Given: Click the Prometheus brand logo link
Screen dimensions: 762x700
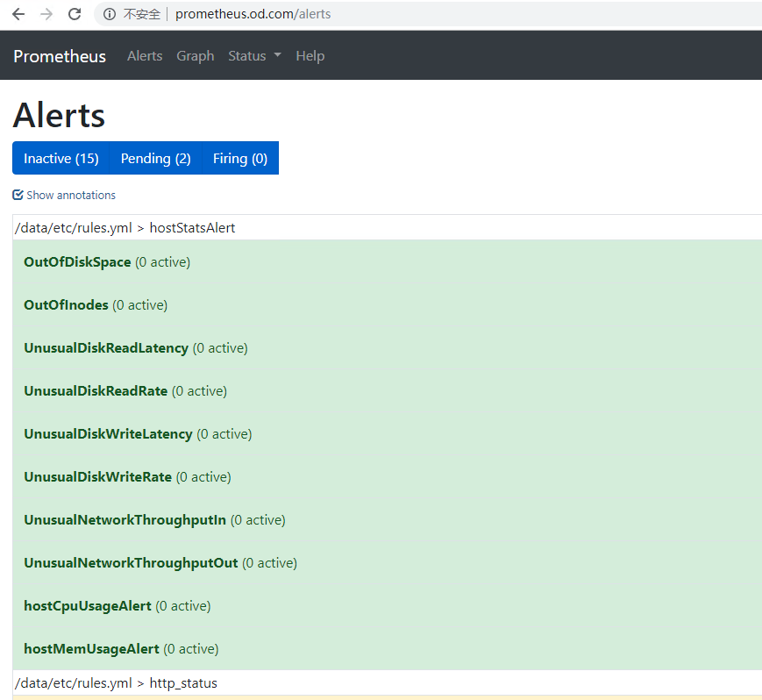Looking at the screenshot, I should pos(60,56).
